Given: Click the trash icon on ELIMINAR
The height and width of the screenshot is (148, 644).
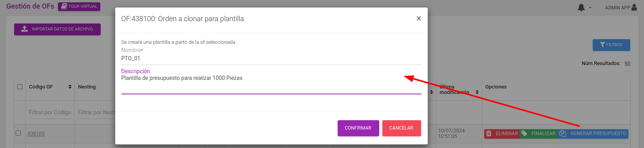Looking at the screenshot, I should (489, 134).
